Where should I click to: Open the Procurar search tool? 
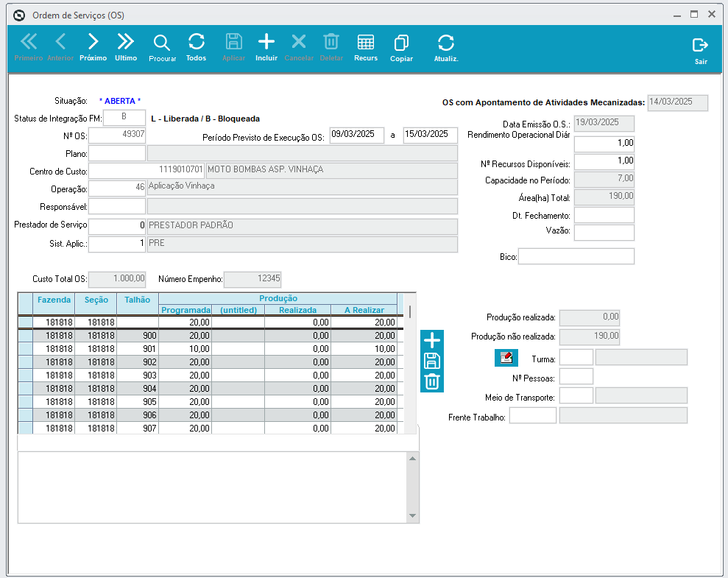[x=162, y=46]
